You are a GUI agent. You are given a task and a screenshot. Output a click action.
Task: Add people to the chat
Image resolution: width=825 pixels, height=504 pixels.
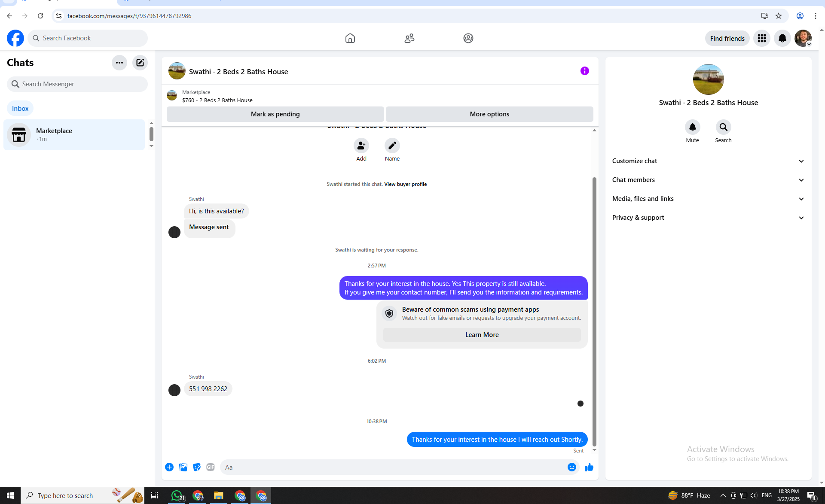(361, 146)
